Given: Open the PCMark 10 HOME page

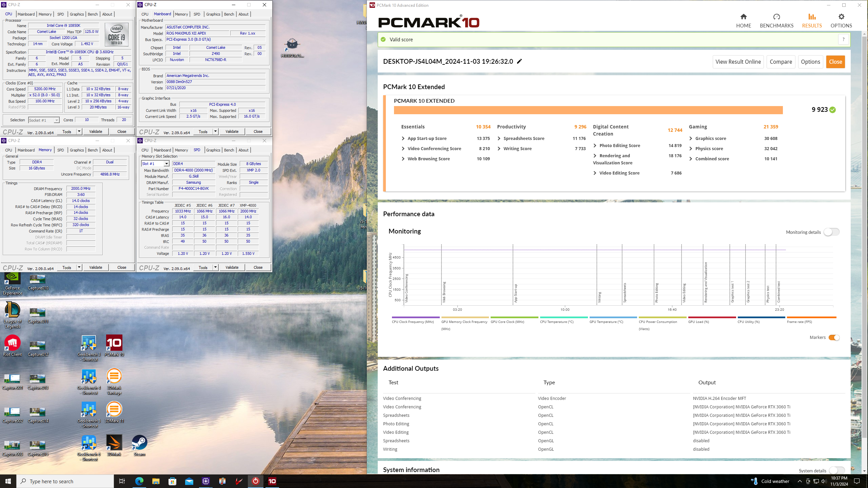Looking at the screenshot, I should tap(743, 21).
